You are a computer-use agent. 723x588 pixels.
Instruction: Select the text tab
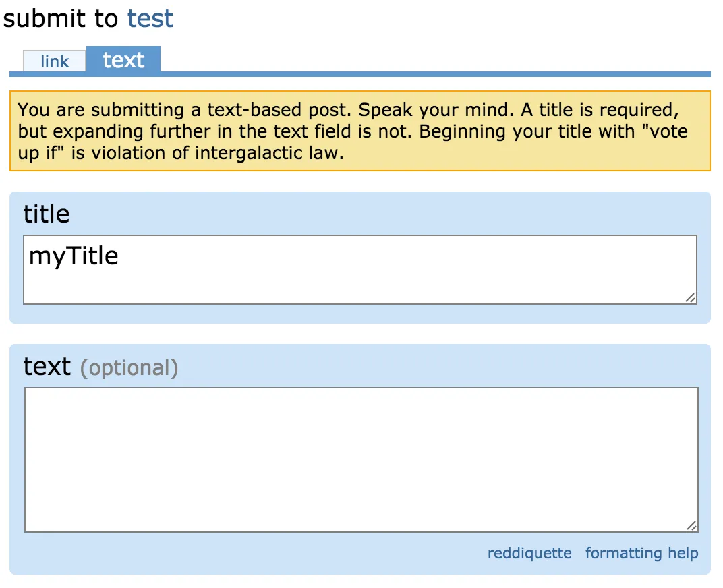pyautogui.click(x=123, y=60)
